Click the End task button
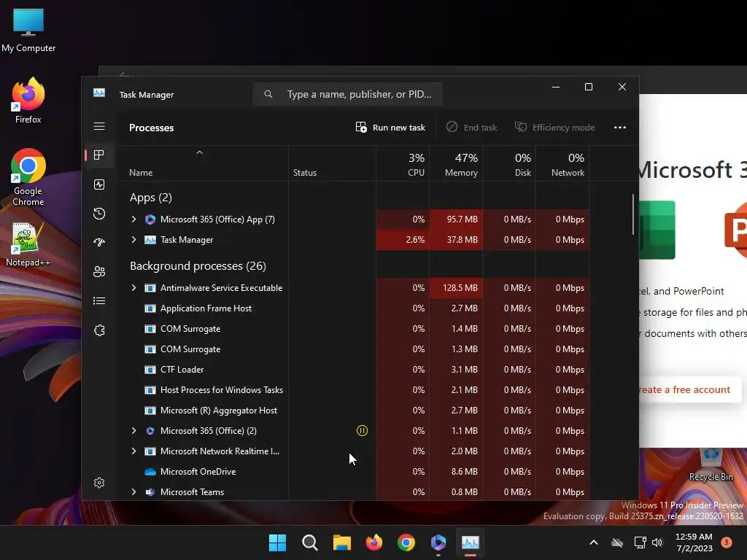Screen dimensions: 747x560 pos(472,128)
